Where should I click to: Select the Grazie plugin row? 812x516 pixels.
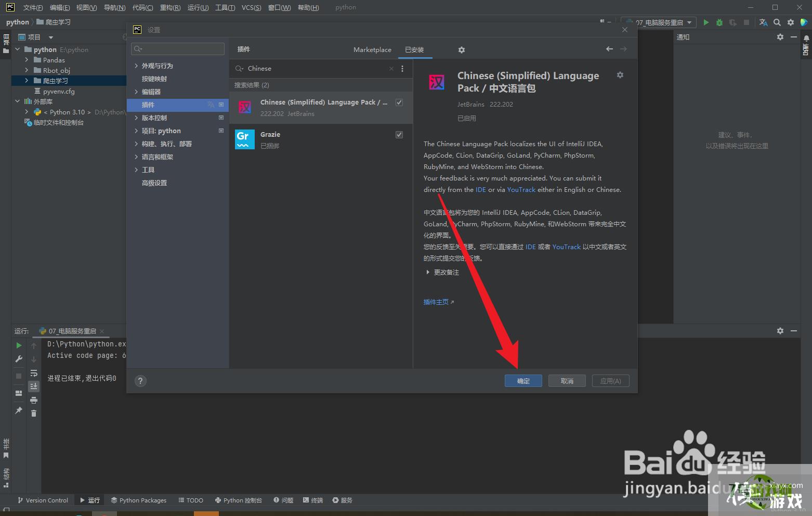click(321, 139)
